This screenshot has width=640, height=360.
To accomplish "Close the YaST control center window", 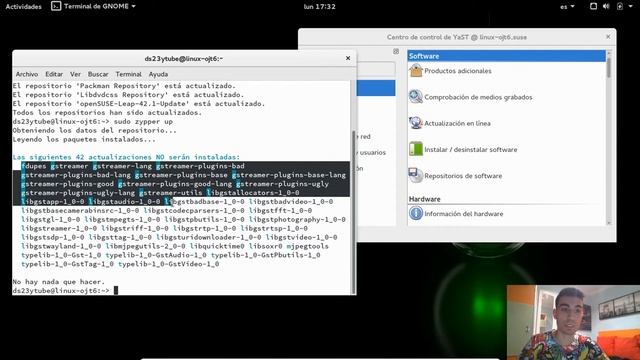I will click(608, 37).
